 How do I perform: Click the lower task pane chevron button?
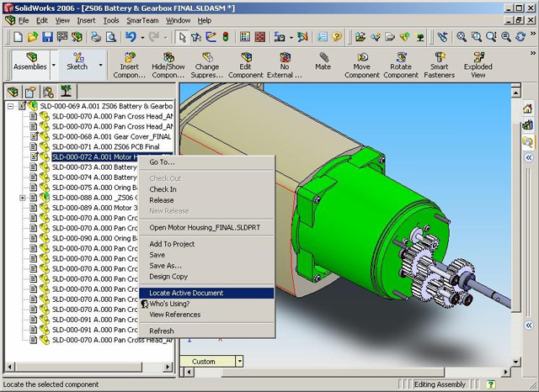pos(529,325)
